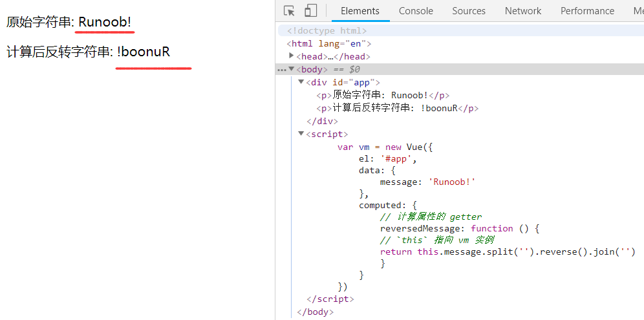Image resolution: width=644 pixels, height=320 pixels.
Task: Select the p node containing Runoob!
Action: tap(383, 95)
